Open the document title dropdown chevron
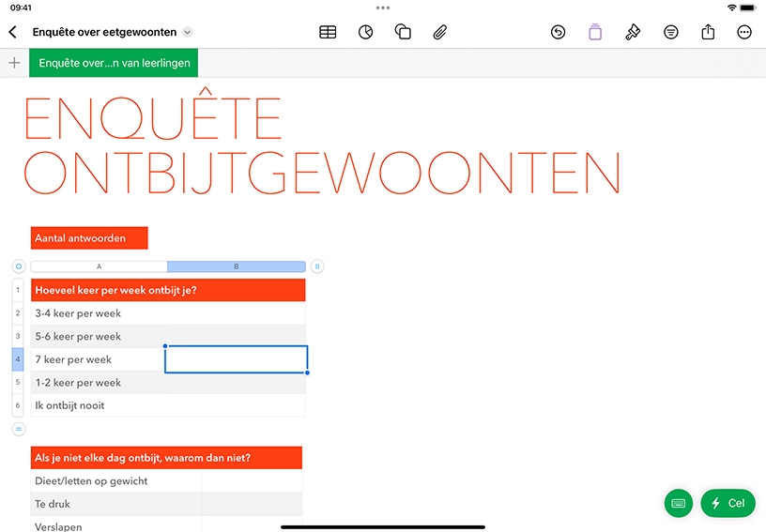This screenshot has height=532, width=766. [x=187, y=32]
